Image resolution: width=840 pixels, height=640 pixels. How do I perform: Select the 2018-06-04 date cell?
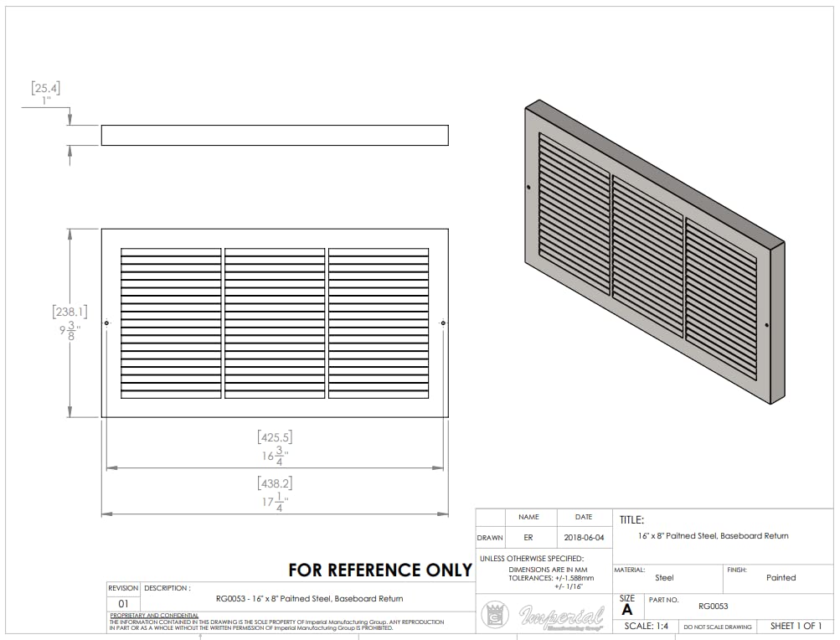click(x=583, y=539)
